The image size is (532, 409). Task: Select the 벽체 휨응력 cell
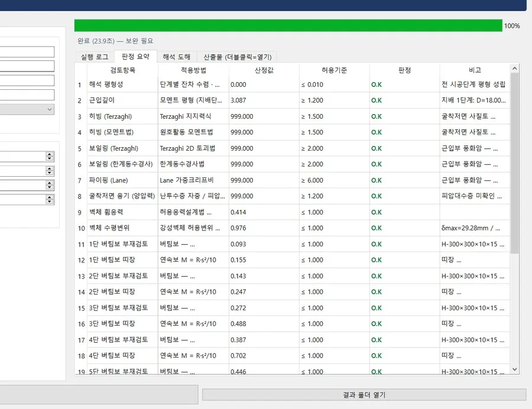[x=122, y=212]
